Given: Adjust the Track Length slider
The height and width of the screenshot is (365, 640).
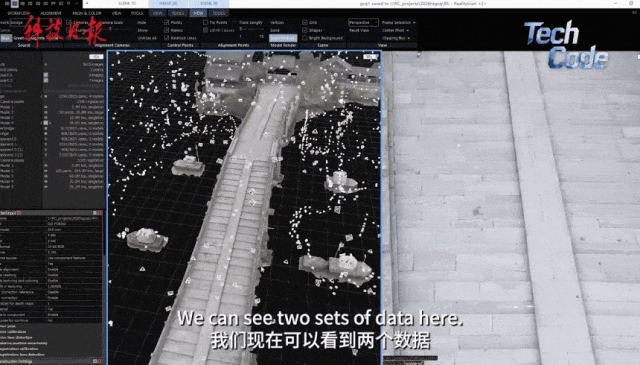Looking at the screenshot, I should coord(251,29).
